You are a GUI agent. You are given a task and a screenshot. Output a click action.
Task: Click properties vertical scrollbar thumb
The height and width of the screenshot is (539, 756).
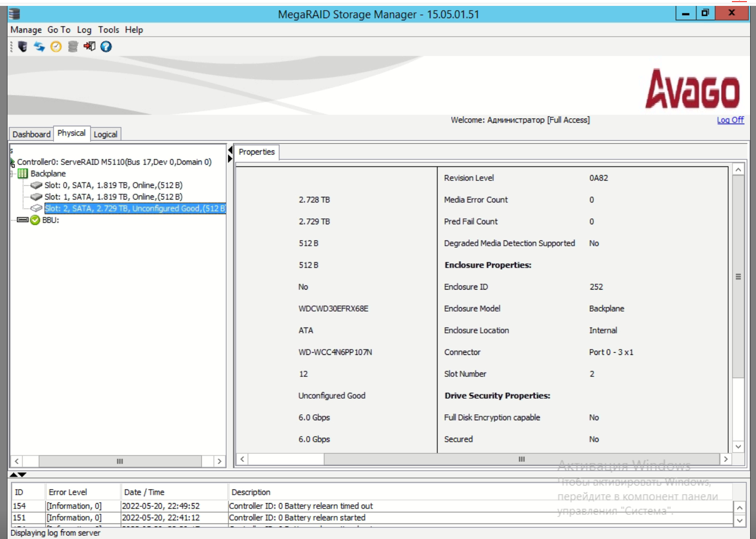(738, 276)
